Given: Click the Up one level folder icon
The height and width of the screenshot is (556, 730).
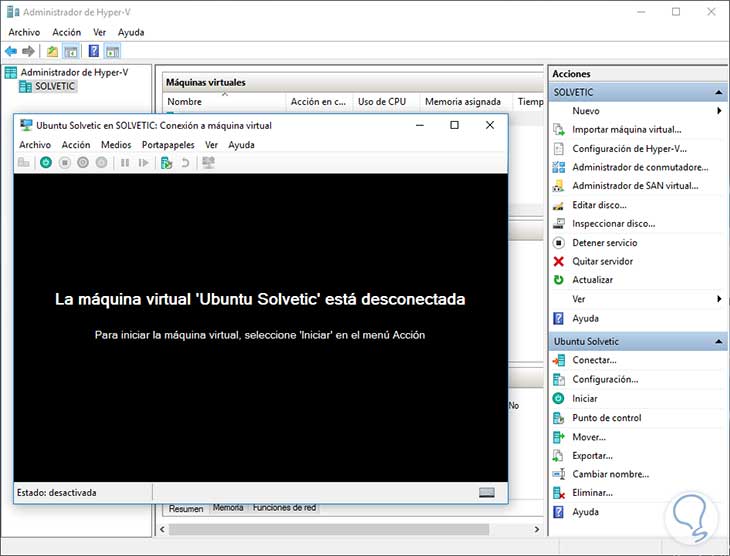Looking at the screenshot, I should coord(52,51).
